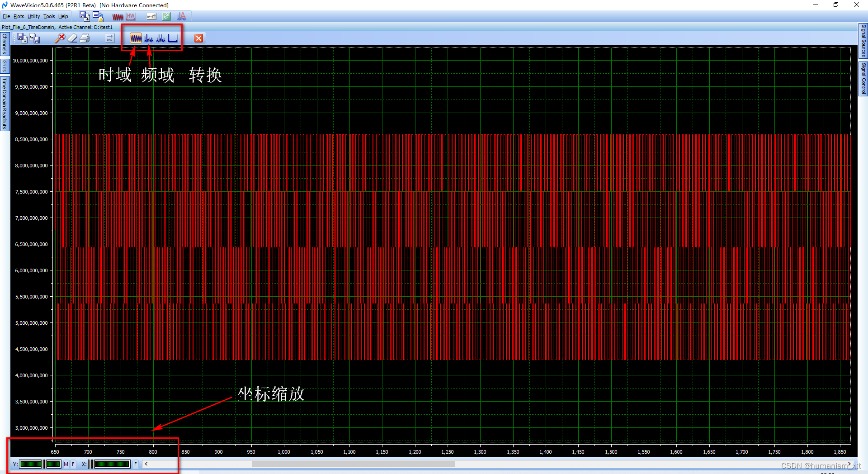Click the green refresh icon
This screenshot has height=474, width=868.
coord(166,16)
